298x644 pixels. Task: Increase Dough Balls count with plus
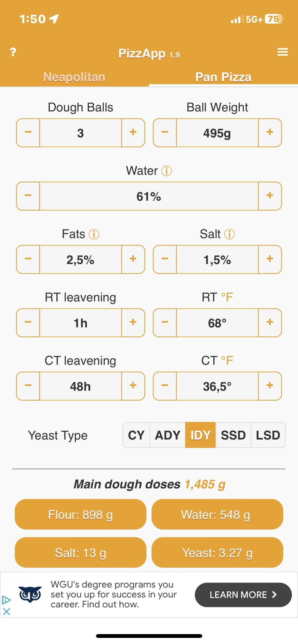(133, 133)
